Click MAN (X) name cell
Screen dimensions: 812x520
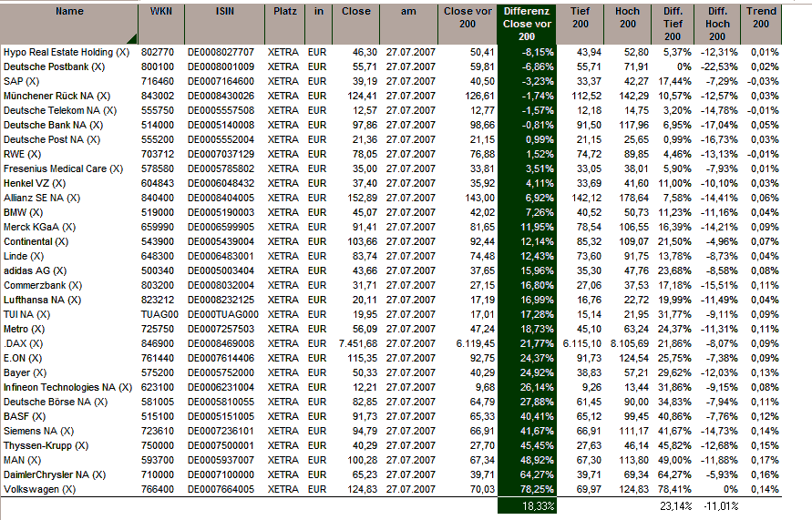[x=22, y=460]
